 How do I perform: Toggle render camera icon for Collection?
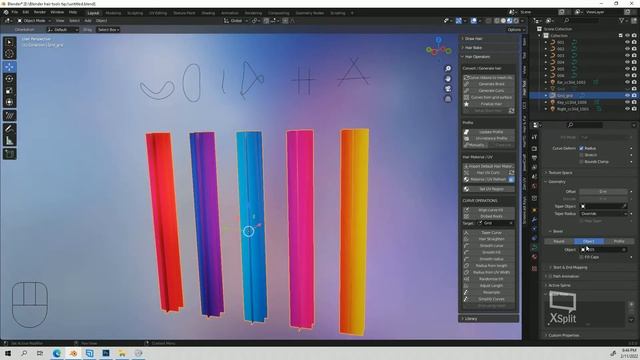click(634, 36)
